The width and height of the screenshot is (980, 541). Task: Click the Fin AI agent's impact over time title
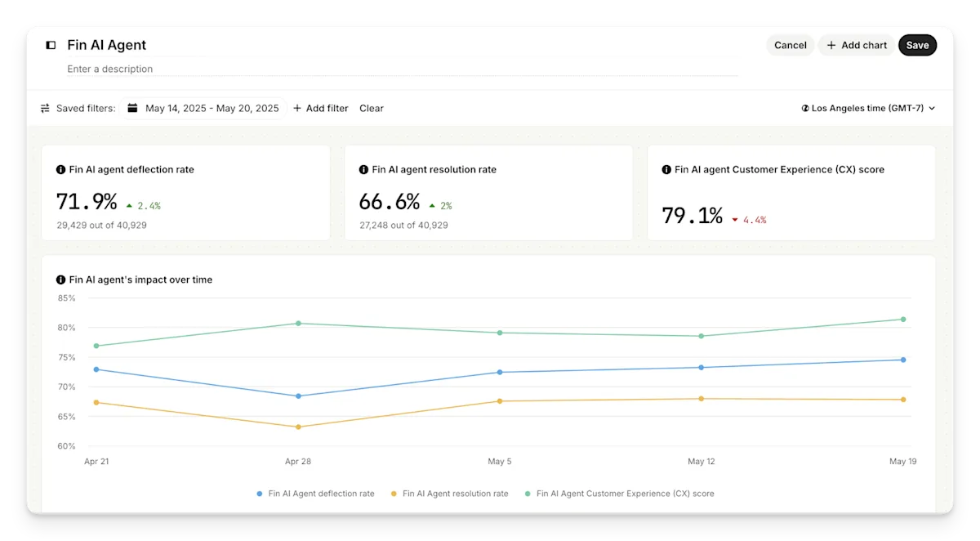[140, 279]
